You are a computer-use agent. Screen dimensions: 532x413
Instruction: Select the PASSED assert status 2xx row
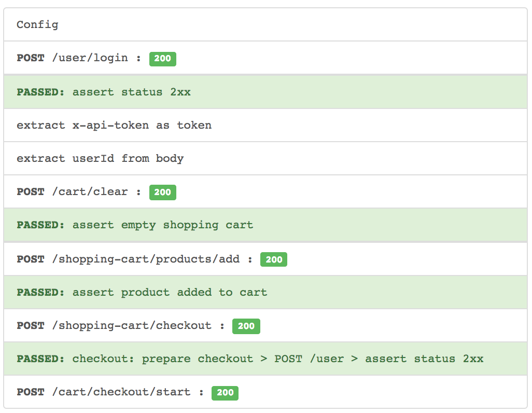pyautogui.click(x=265, y=92)
